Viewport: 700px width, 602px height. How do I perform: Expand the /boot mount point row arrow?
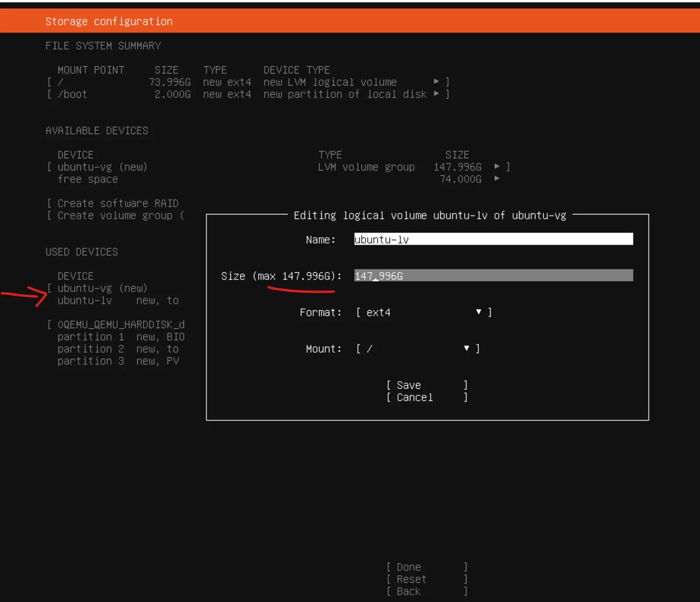click(x=436, y=94)
